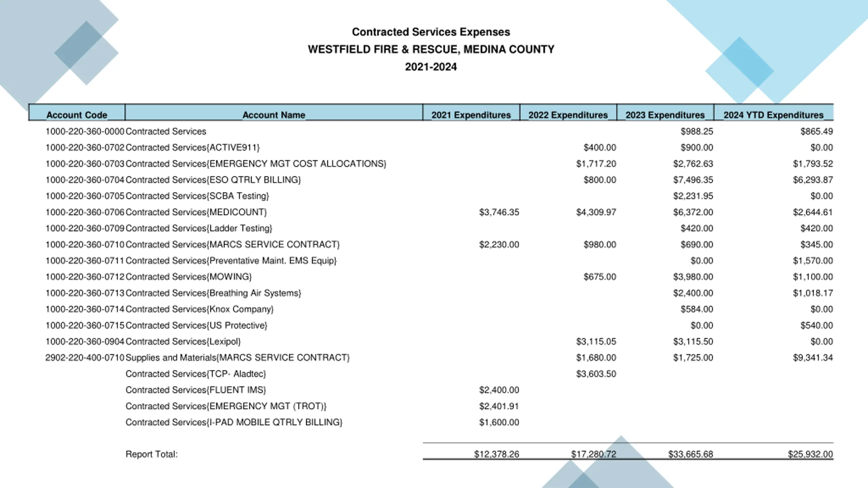This screenshot has height=488, width=868.
Task: Click the $4,309.97 MEDICOUNT 2022 value
Action: point(596,212)
